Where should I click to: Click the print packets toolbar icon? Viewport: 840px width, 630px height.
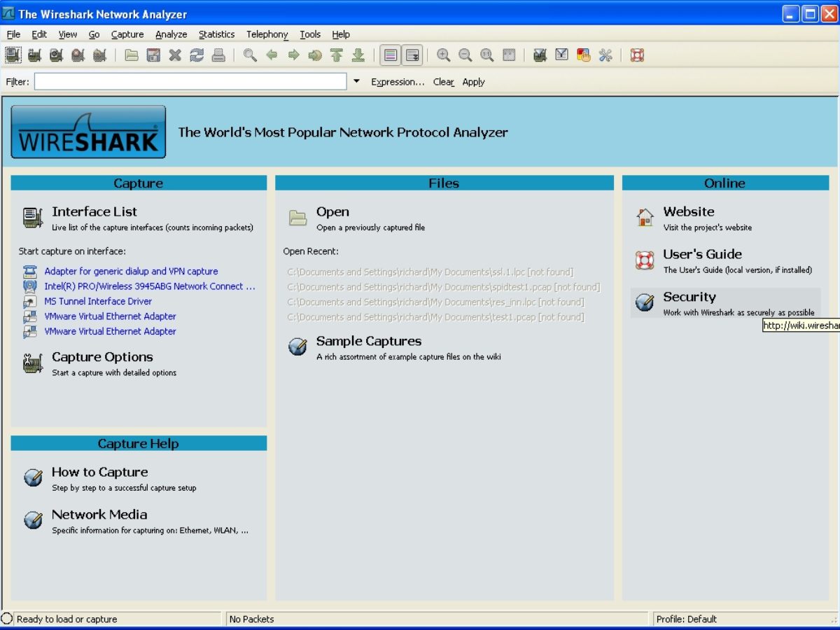pyautogui.click(x=218, y=55)
